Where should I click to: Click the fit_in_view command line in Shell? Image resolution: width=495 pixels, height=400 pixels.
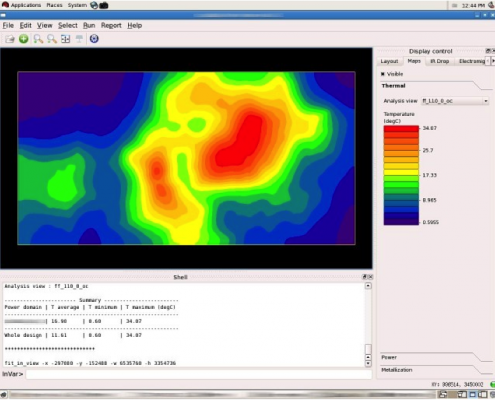tap(90, 363)
